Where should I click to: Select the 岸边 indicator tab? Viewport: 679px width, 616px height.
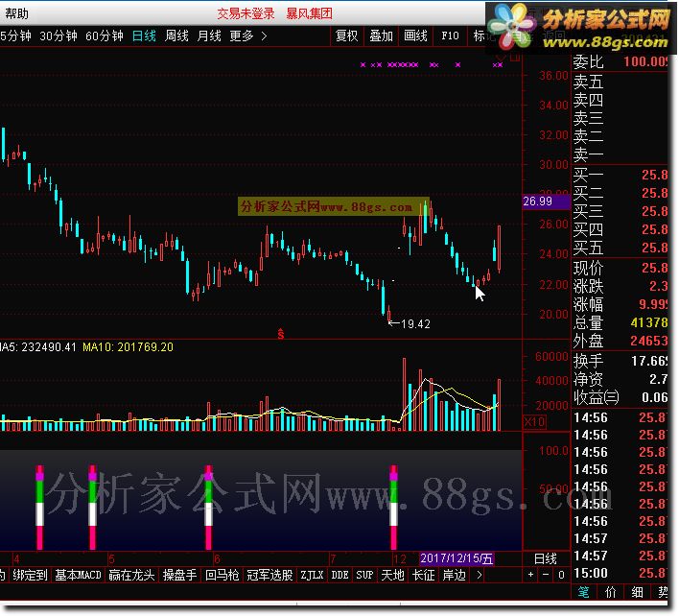(x=454, y=576)
